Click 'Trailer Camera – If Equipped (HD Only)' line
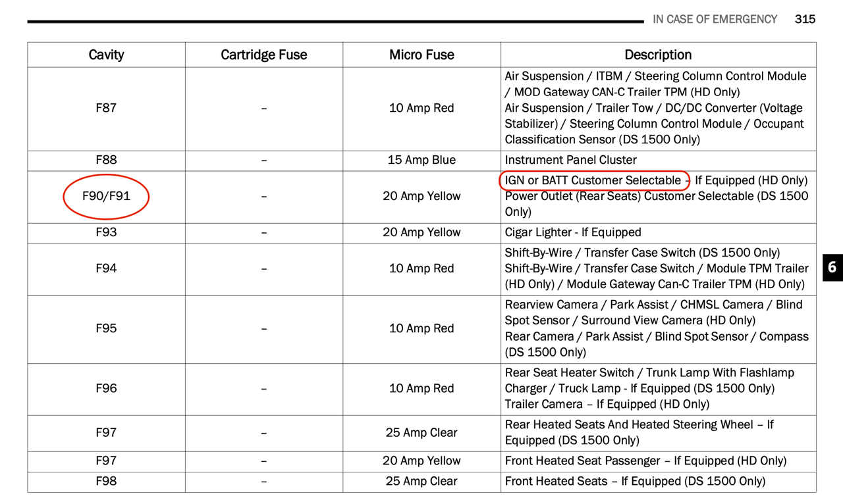 pos(607,404)
